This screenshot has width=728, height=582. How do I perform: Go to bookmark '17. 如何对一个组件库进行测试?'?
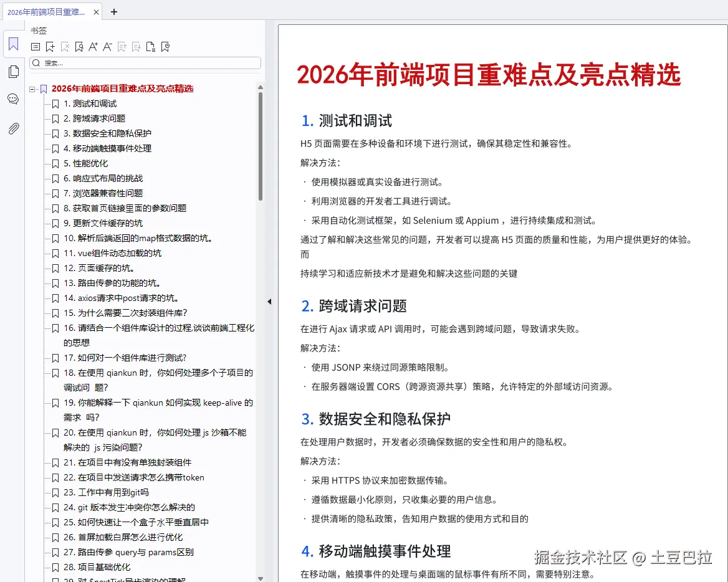click(x=125, y=358)
